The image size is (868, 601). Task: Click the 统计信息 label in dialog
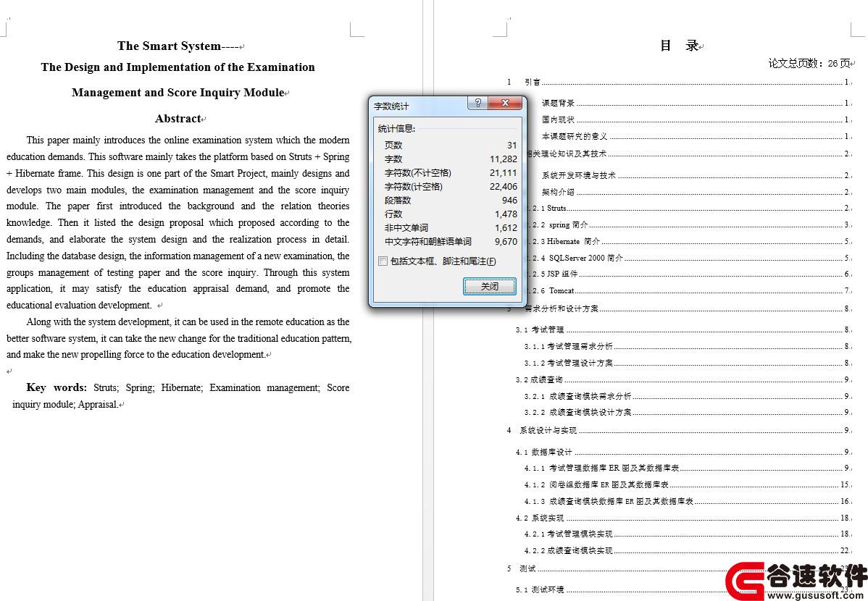point(396,128)
